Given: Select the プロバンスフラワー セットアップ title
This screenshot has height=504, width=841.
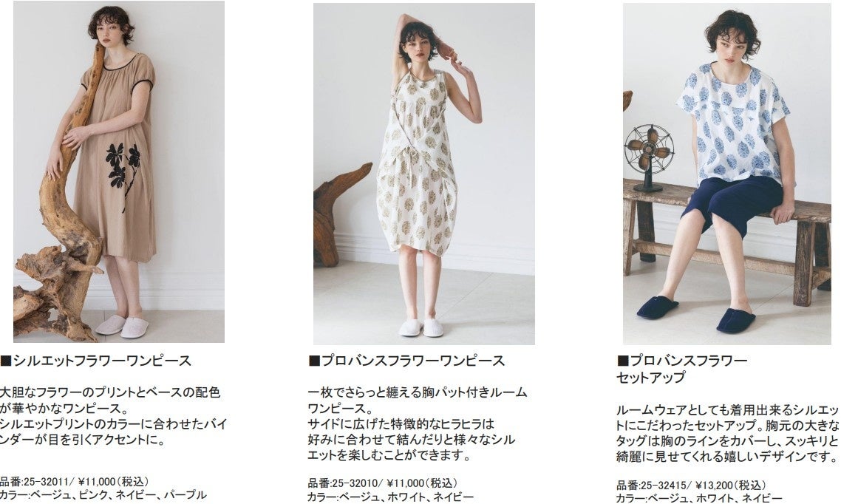Looking at the screenshot, I should [x=681, y=369].
